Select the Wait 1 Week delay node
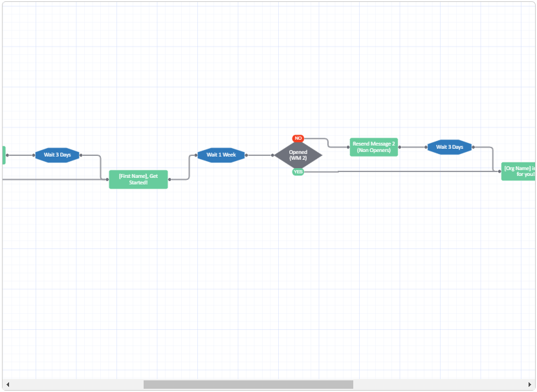The height and width of the screenshot is (392, 537). point(221,155)
